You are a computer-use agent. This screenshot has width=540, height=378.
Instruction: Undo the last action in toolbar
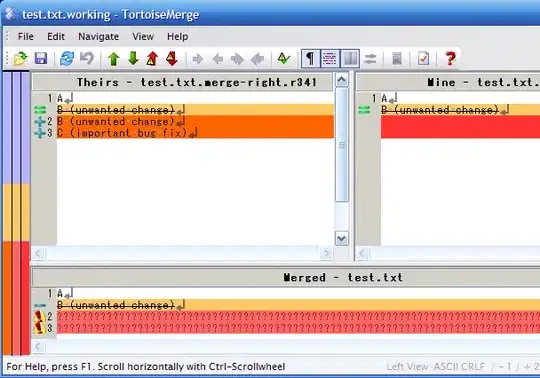(87, 59)
